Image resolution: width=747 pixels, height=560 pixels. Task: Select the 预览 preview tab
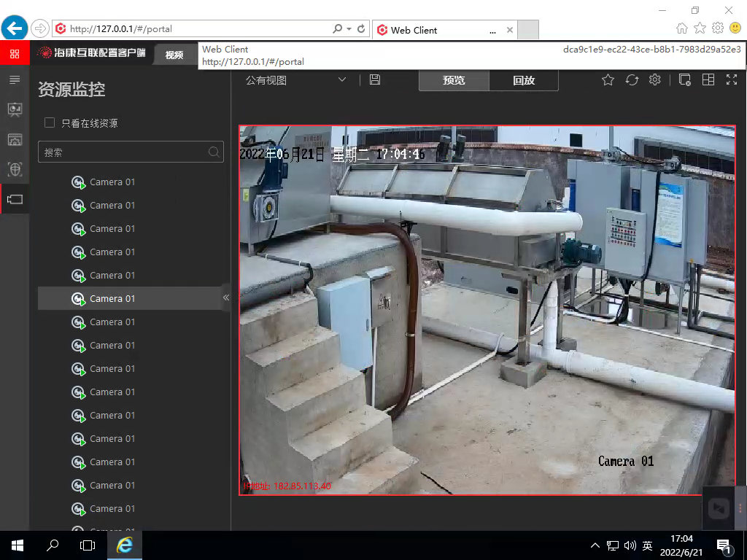(x=454, y=80)
